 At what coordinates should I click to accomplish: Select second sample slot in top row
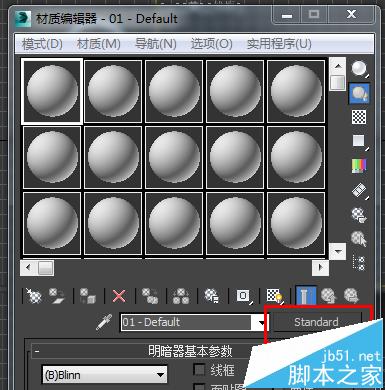point(113,91)
